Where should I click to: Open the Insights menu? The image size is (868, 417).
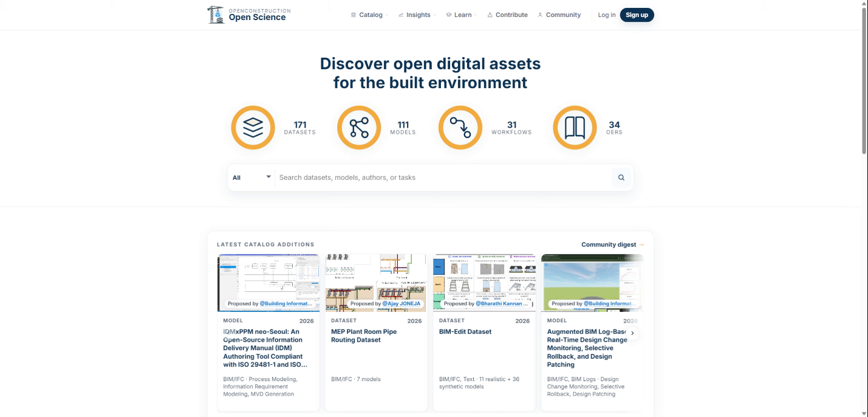click(x=417, y=15)
